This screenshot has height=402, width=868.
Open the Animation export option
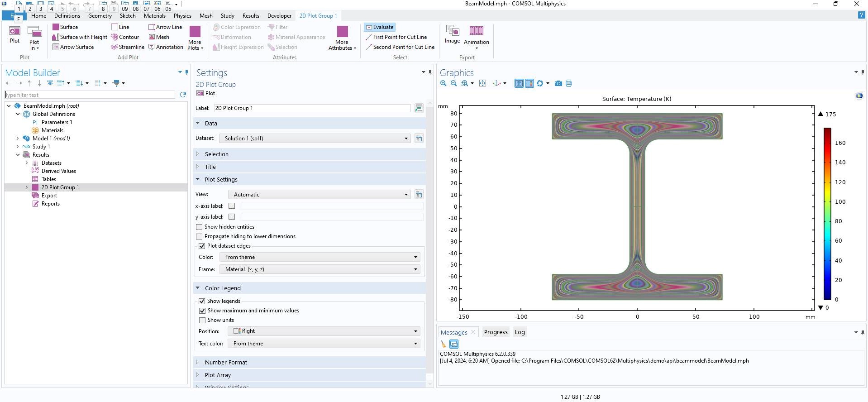pyautogui.click(x=476, y=37)
